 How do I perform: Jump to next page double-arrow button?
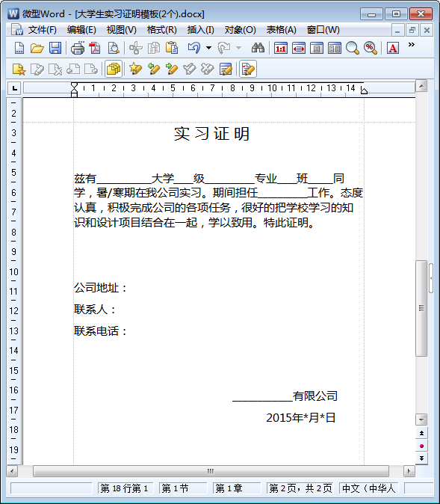[x=421, y=458]
